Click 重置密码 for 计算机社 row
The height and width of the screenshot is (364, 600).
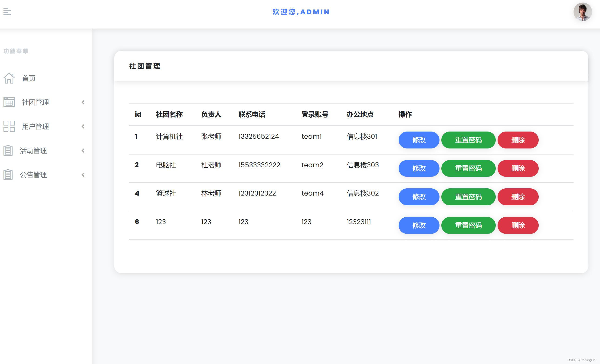(468, 140)
